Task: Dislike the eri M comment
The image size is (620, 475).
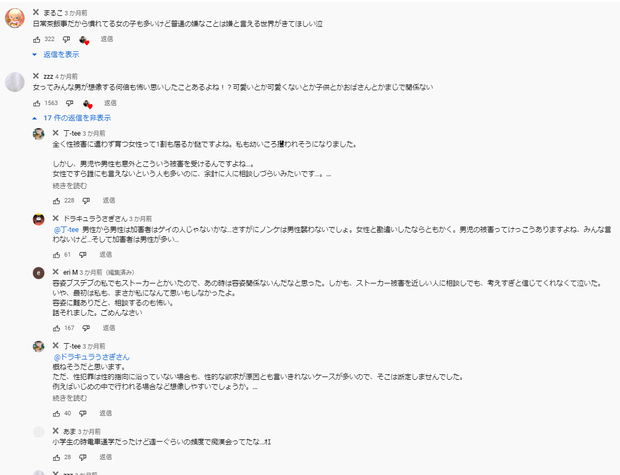Action: pyautogui.click(x=86, y=328)
